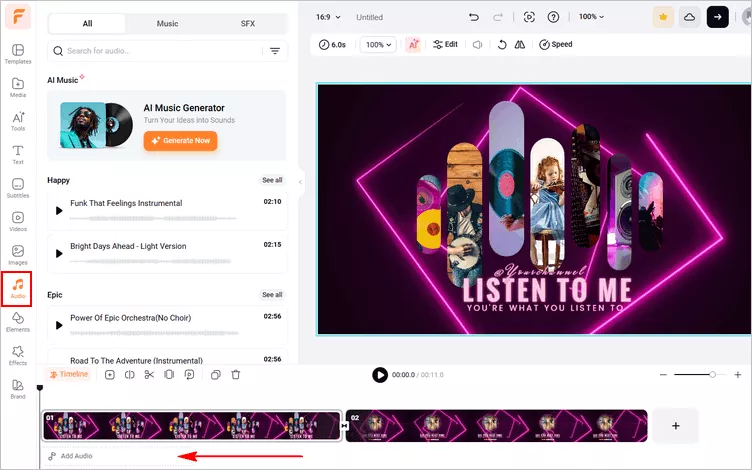Image resolution: width=752 pixels, height=470 pixels.
Task: Click the flip mirror icon
Action: click(519, 45)
